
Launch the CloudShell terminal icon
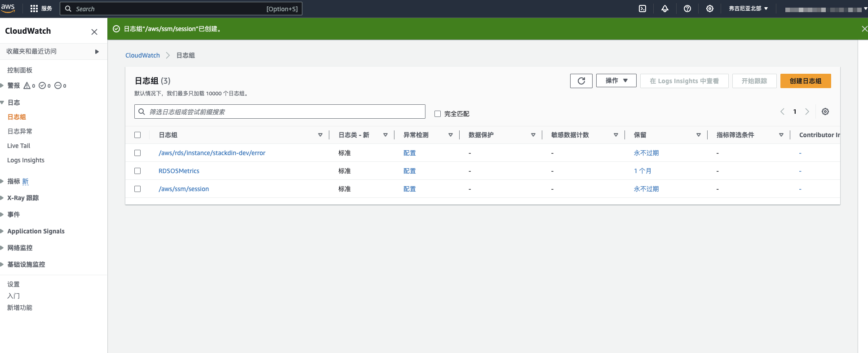pyautogui.click(x=642, y=9)
